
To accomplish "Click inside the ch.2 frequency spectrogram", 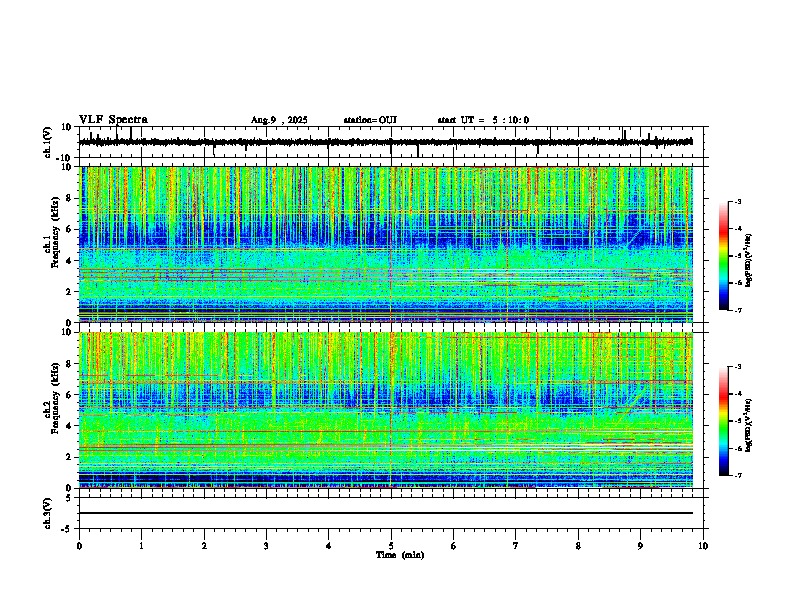I will (386, 410).
